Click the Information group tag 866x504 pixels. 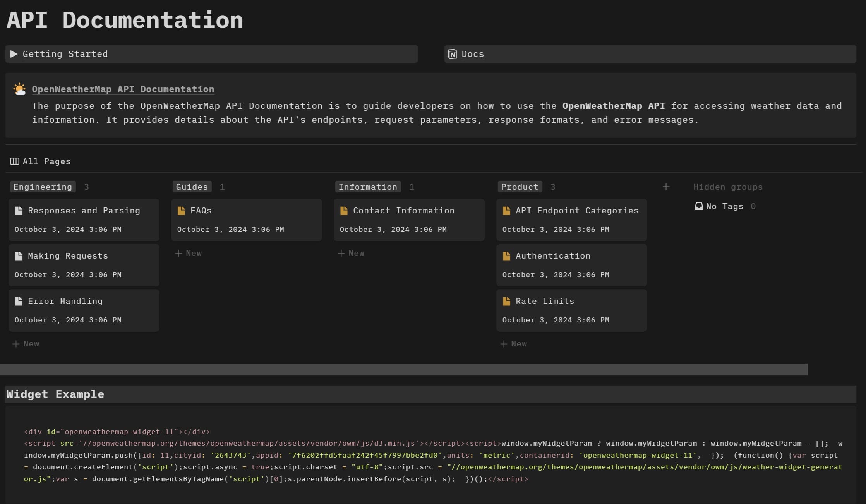point(368,187)
